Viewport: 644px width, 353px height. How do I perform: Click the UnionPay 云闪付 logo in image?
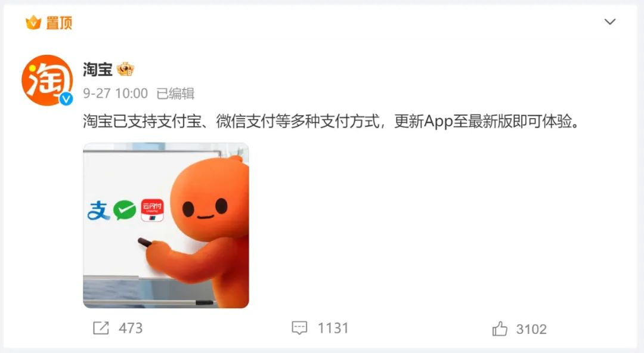(x=153, y=210)
